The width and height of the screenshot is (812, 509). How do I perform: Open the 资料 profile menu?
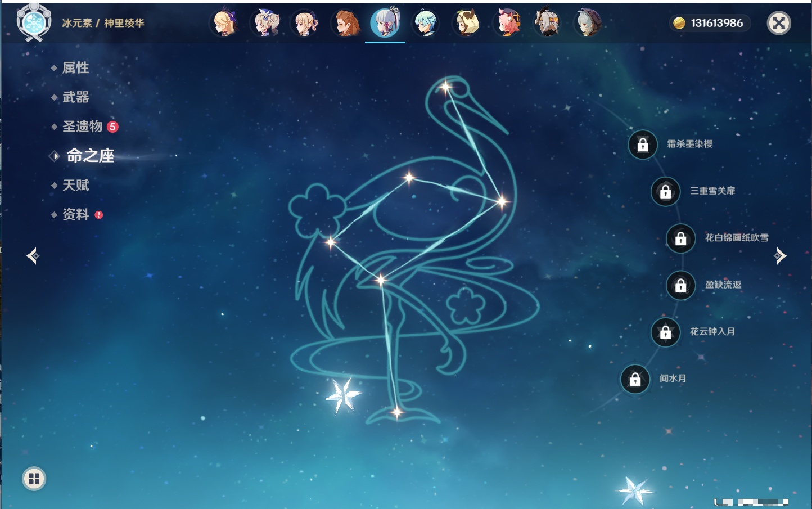[75, 214]
